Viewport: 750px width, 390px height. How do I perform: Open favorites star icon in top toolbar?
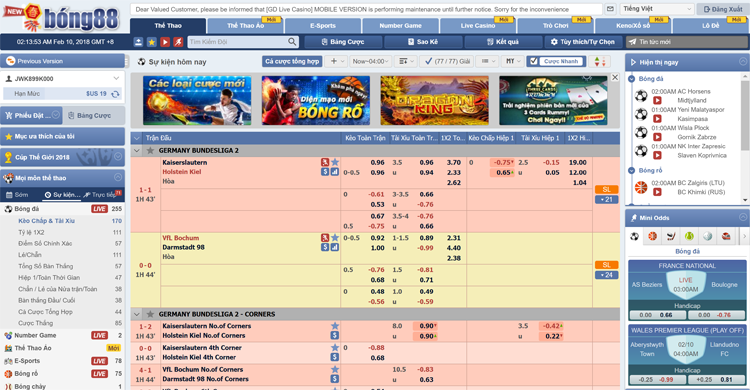(152, 42)
